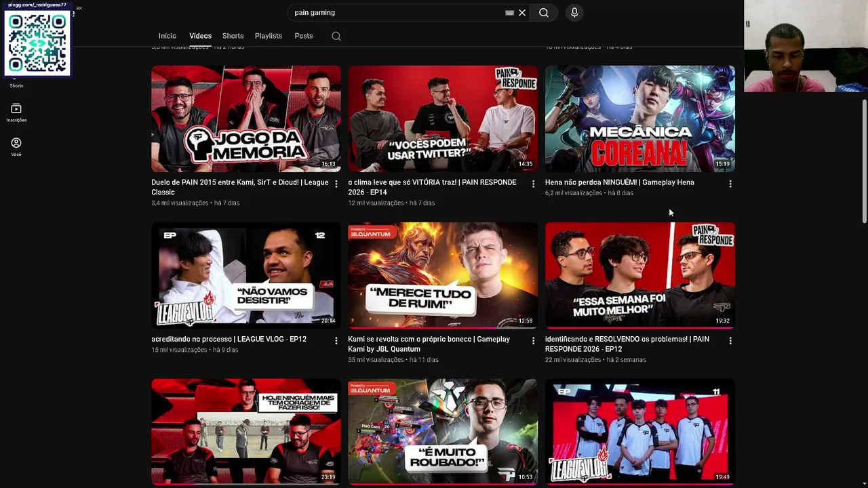This screenshot has width=868, height=488.
Task: Select the Vídeos tab
Action: (x=200, y=36)
